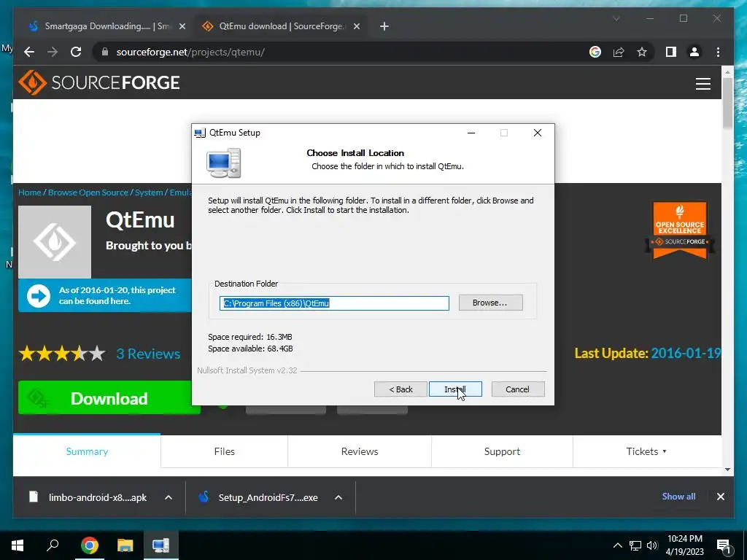This screenshot has height=560, width=747.
Task: Open the Last Update 2016-01-19 date link
Action: pyautogui.click(x=685, y=354)
